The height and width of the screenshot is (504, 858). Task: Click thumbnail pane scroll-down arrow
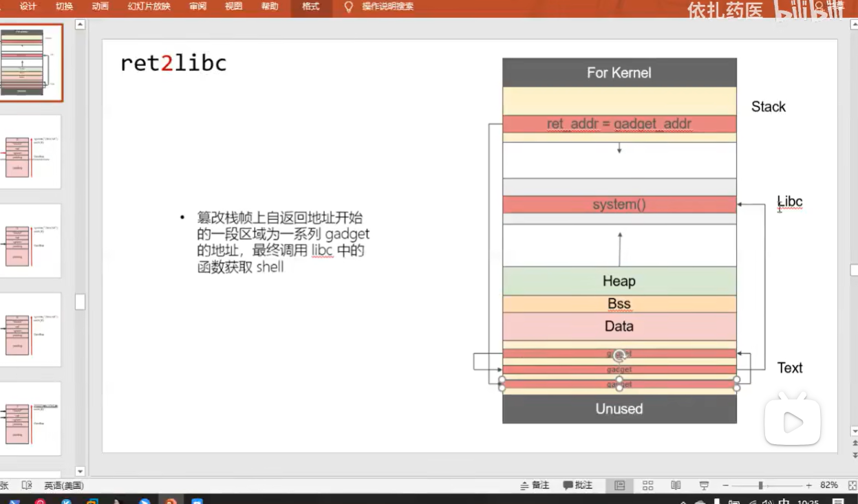(x=80, y=471)
